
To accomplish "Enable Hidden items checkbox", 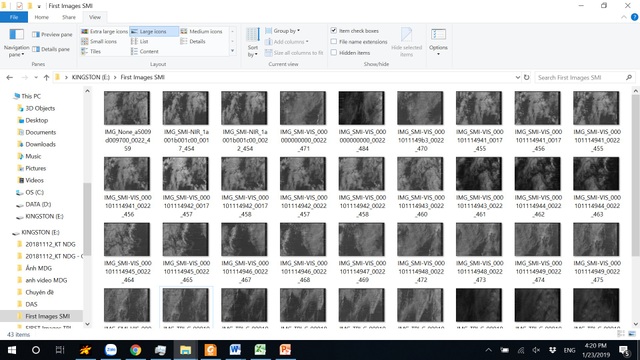I will (x=334, y=53).
